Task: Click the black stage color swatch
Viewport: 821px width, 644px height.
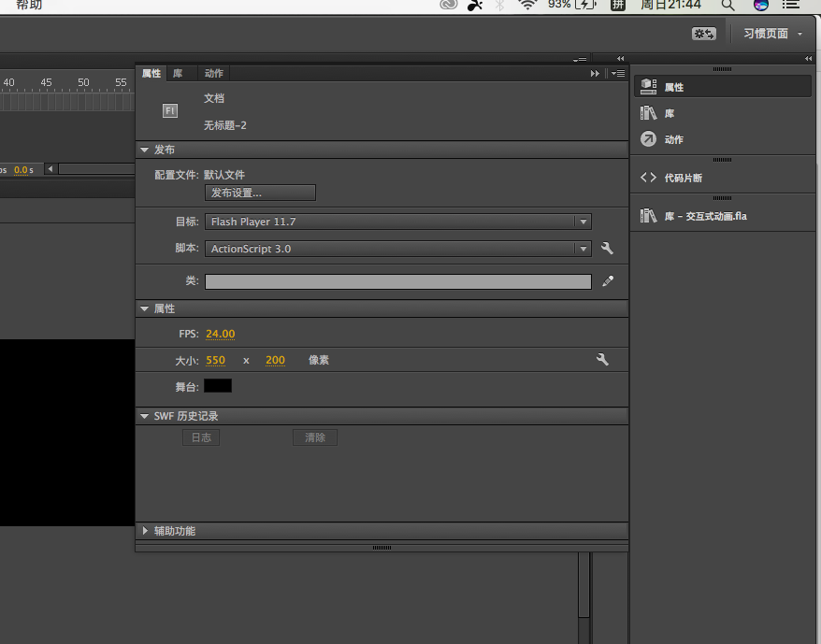Action: tap(217, 386)
